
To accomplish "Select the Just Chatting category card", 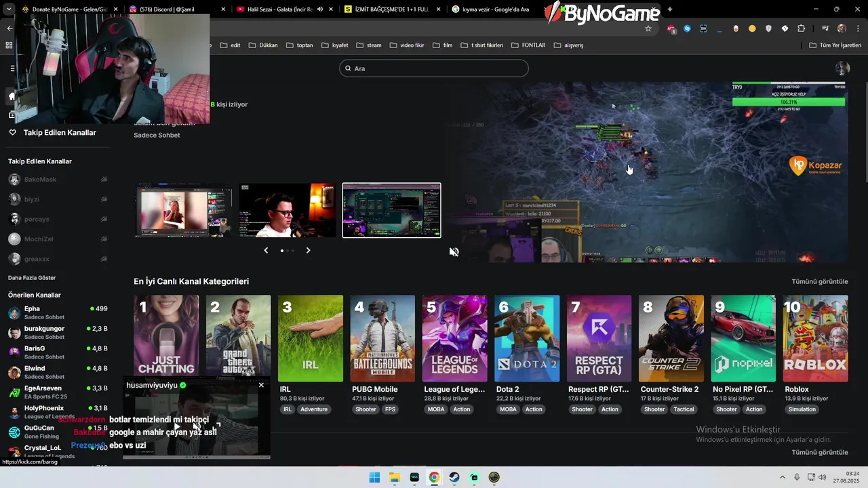I will (166, 338).
